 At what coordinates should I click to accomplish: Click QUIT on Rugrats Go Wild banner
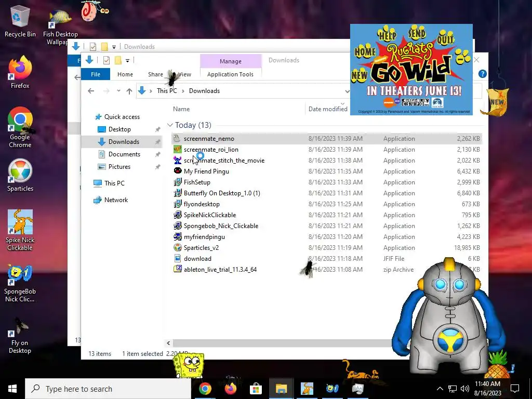pyautogui.click(x=445, y=38)
